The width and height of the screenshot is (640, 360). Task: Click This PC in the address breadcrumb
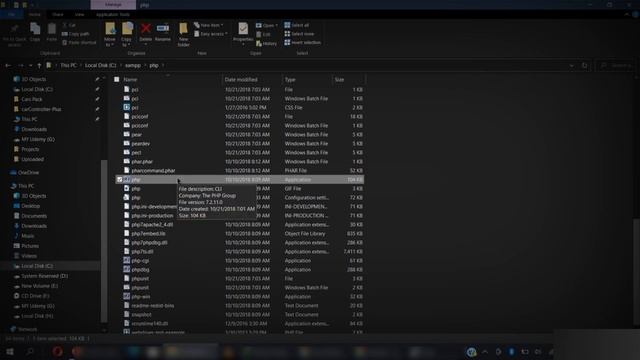click(x=68, y=65)
